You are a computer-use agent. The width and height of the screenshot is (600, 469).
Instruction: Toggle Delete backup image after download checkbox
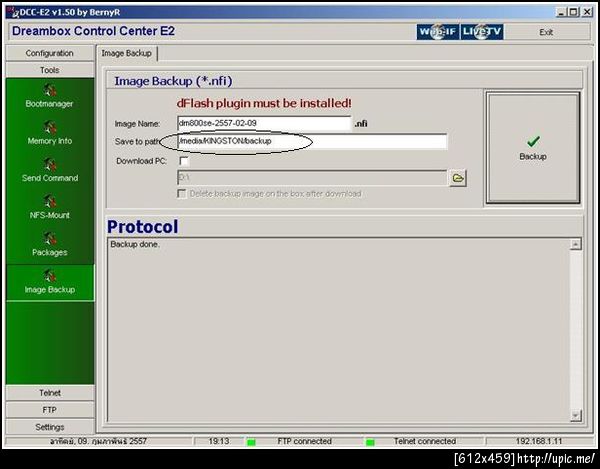point(182,194)
